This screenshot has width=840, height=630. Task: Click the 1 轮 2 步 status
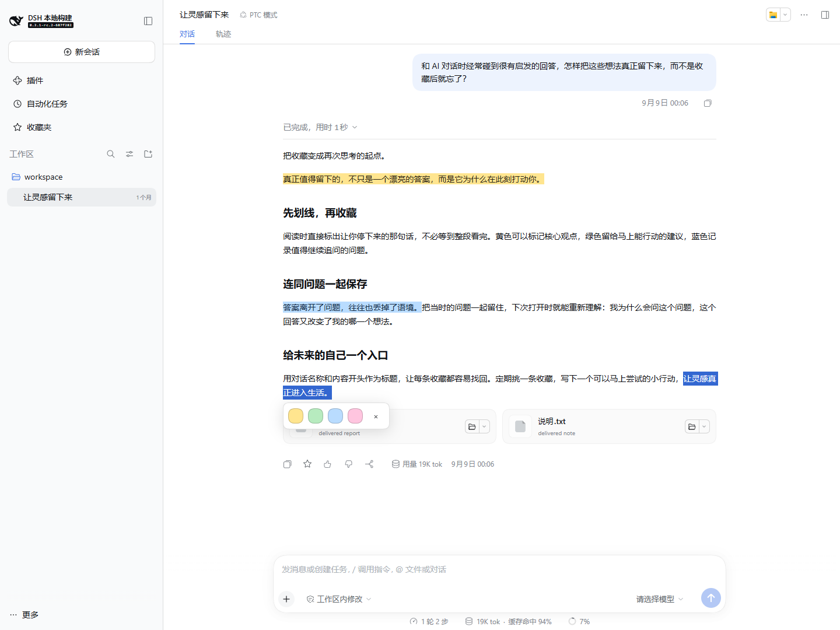coord(429,622)
